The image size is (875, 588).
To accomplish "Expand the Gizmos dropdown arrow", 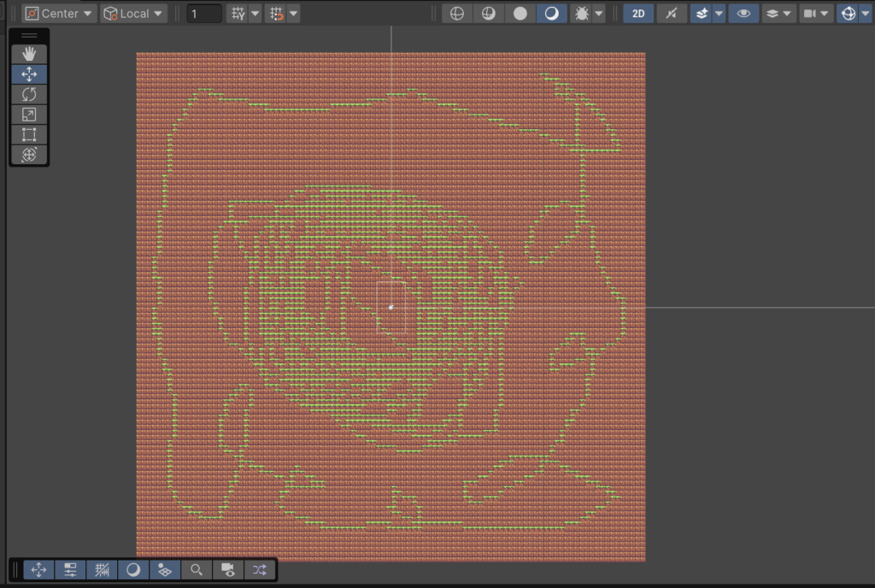I will (x=866, y=14).
